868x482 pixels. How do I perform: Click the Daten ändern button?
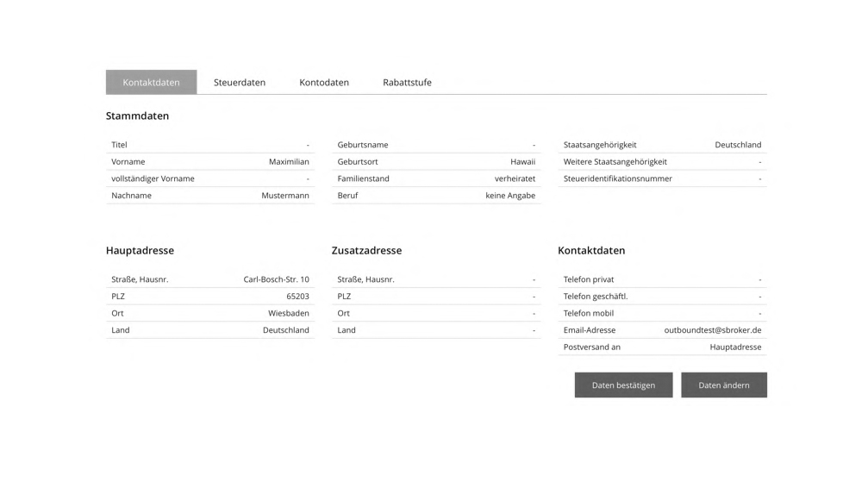coord(724,385)
